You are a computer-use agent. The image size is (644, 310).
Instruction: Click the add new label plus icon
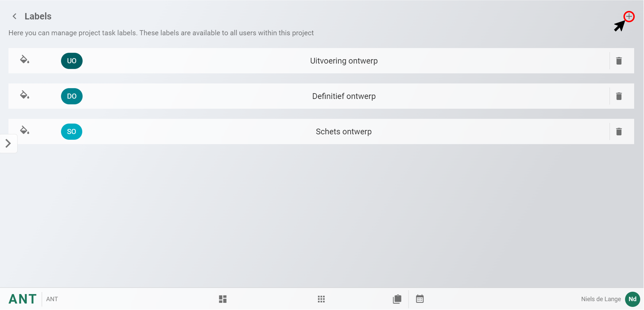coord(629,17)
